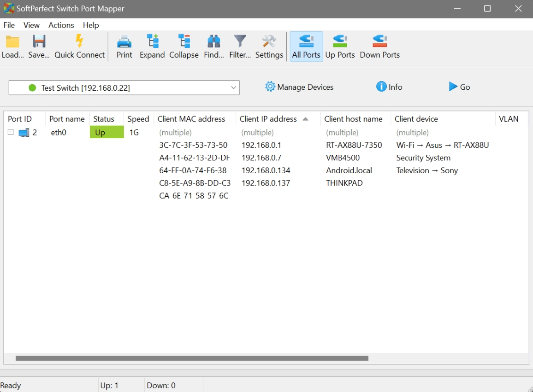The image size is (533, 392).
Task: Click the Save floppy disk icon
Action: click(39, 42)
